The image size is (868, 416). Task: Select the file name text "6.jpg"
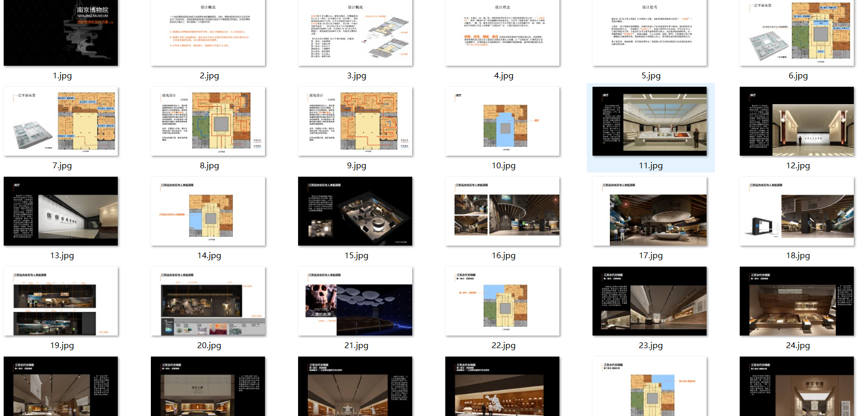[x=798, y=76]
